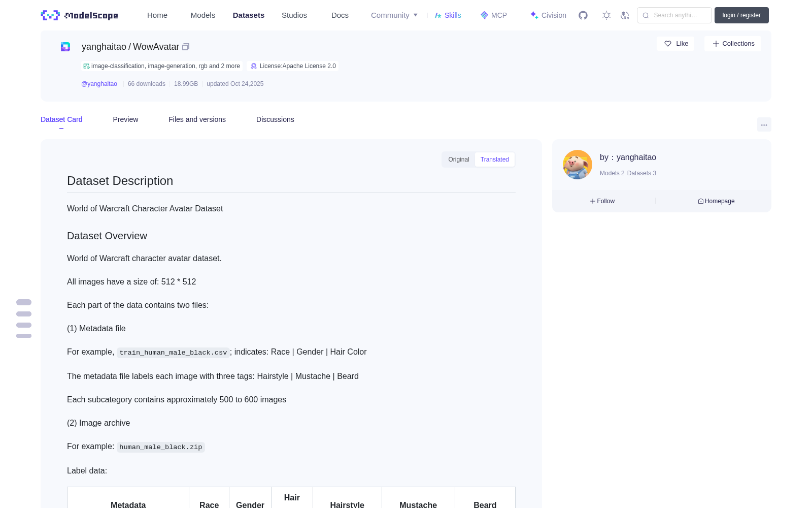812x508 pixels.
Task: Switch to the Preview tab
Action: tap(125, 119)
